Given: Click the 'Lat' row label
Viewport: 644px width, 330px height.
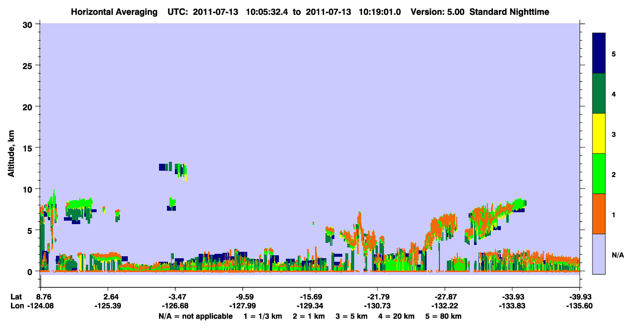Looking at the screenshot, I should 16,297.
